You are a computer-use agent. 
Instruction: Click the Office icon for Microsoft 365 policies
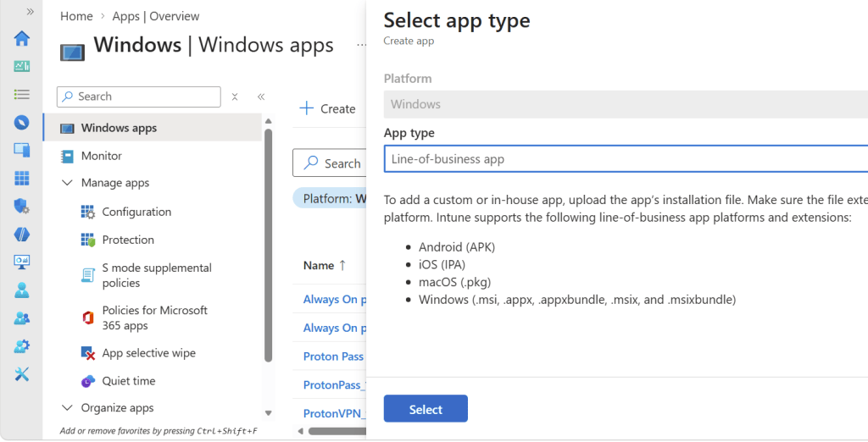point(88,318)
